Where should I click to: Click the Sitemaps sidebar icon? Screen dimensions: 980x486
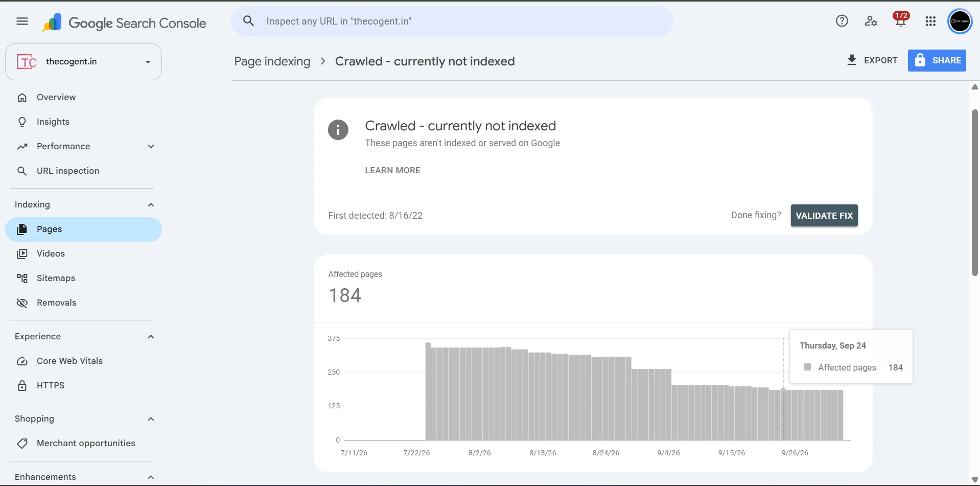click(x=22, y=278)
